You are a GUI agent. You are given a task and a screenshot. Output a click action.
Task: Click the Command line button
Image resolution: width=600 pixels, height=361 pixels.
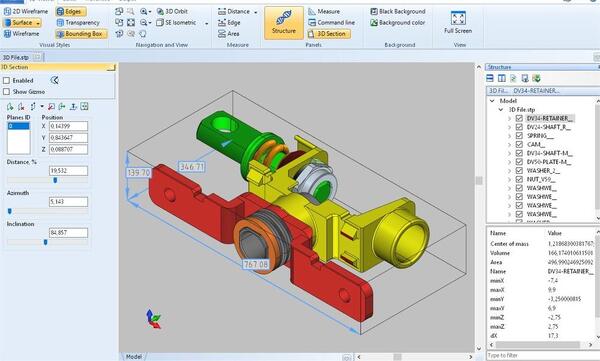point(331,23)
